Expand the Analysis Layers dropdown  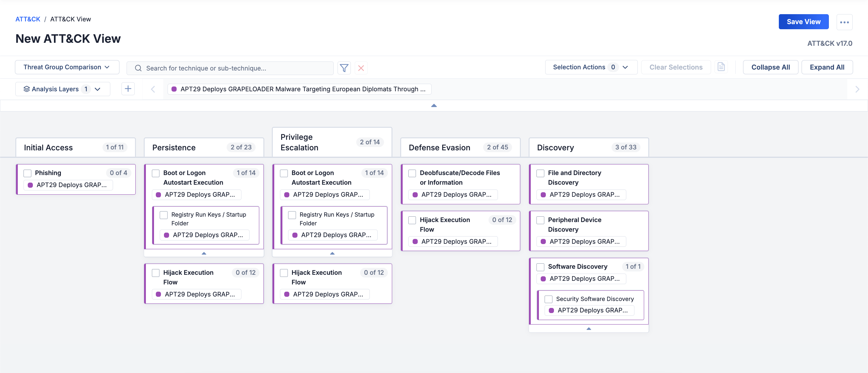click(x=62, y=89)
